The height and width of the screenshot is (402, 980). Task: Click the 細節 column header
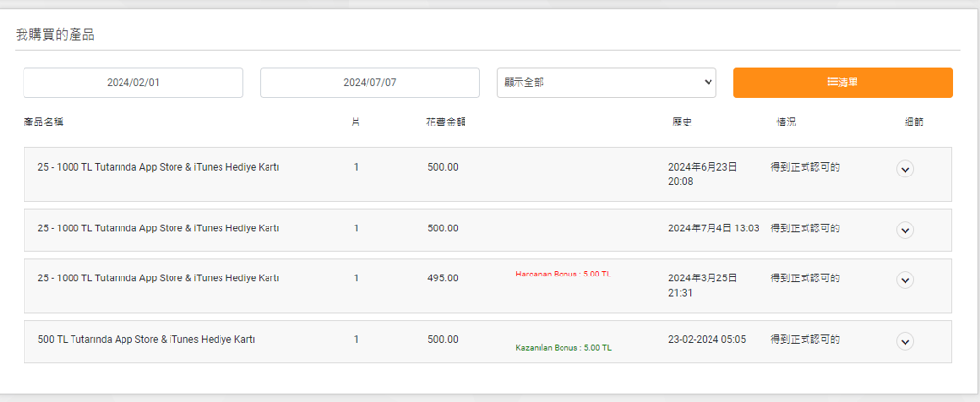point(913,123)
